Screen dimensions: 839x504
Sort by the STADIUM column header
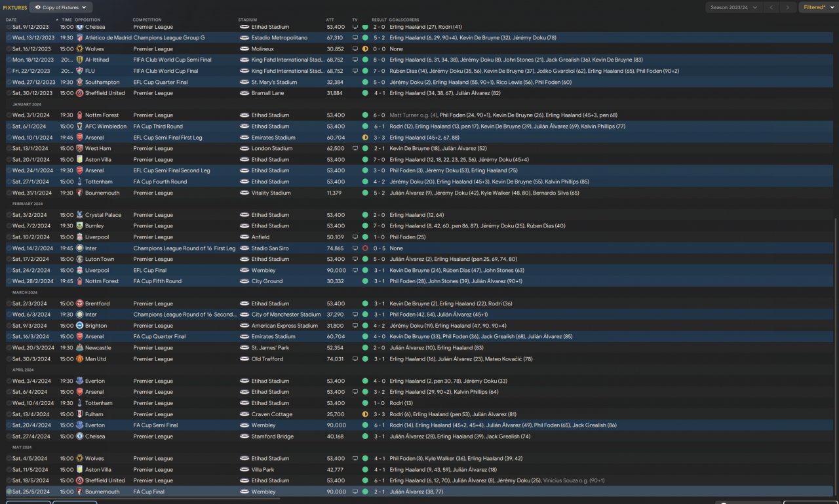(248, 20)
